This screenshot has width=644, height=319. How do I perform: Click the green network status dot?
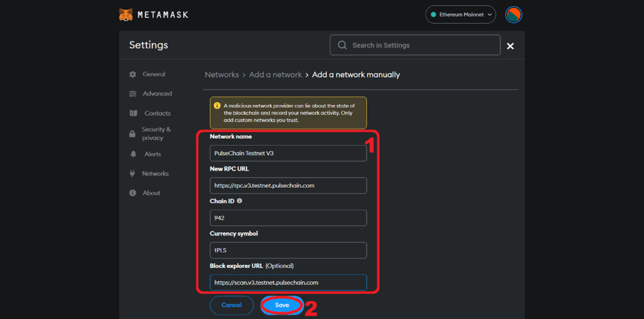(x=433, y=15)
